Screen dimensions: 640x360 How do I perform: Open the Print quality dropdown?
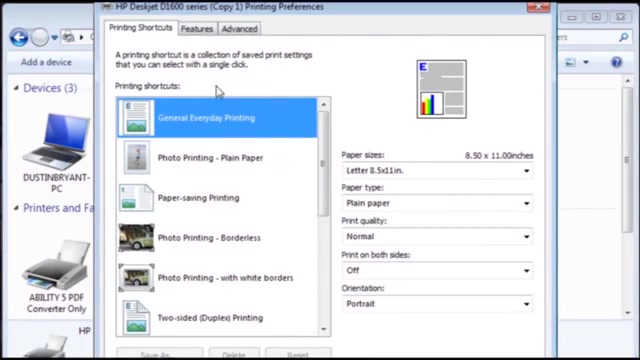(x=437, y=237)
